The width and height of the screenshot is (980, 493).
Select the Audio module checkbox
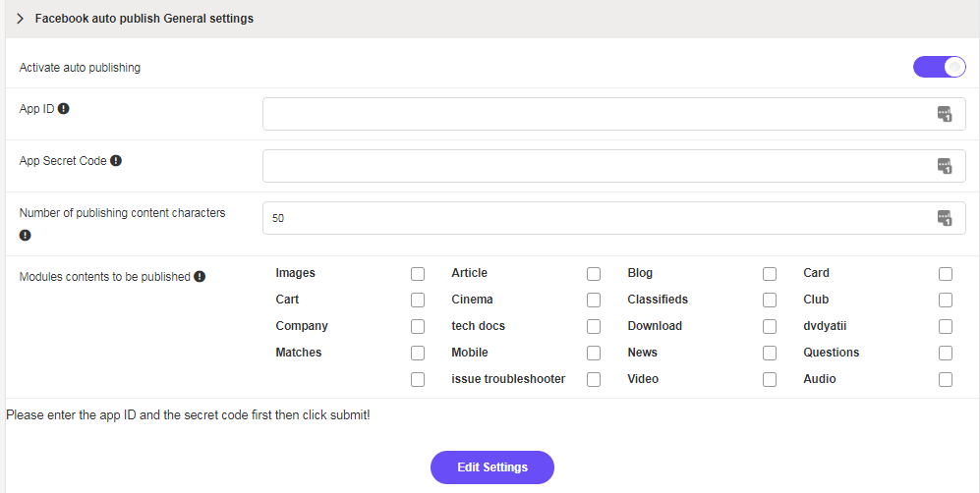pos(946,379)
